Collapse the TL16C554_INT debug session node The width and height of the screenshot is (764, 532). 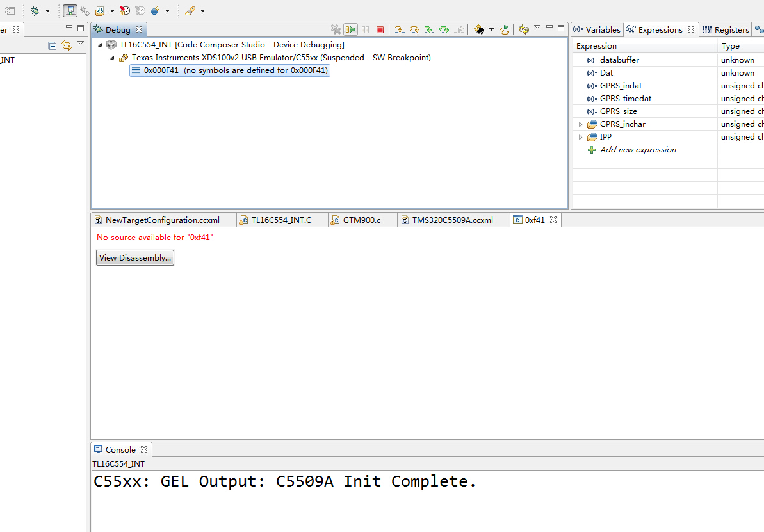pyautogui.click(x=101, y=45)
